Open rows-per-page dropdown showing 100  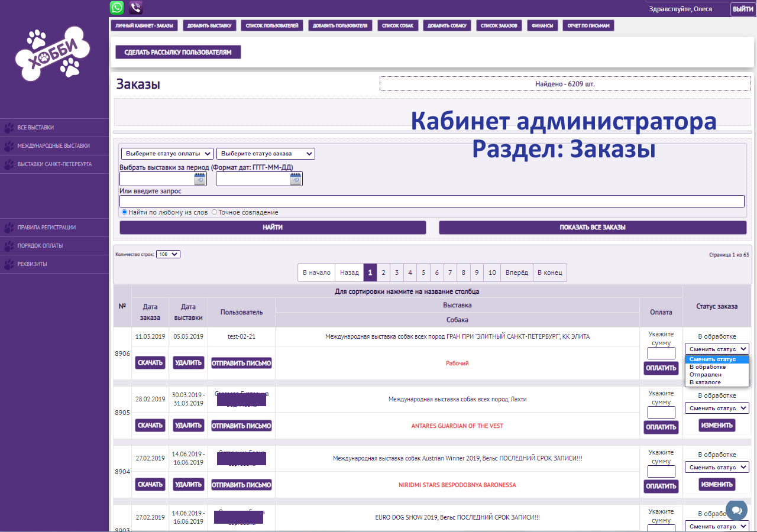click(168, 254)
